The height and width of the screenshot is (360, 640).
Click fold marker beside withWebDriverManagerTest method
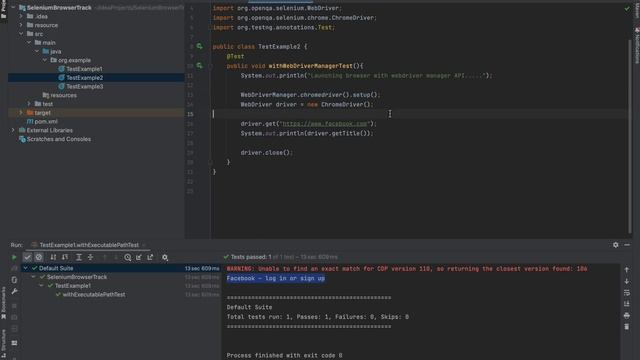pyautogui.click(x=211, y=66)
